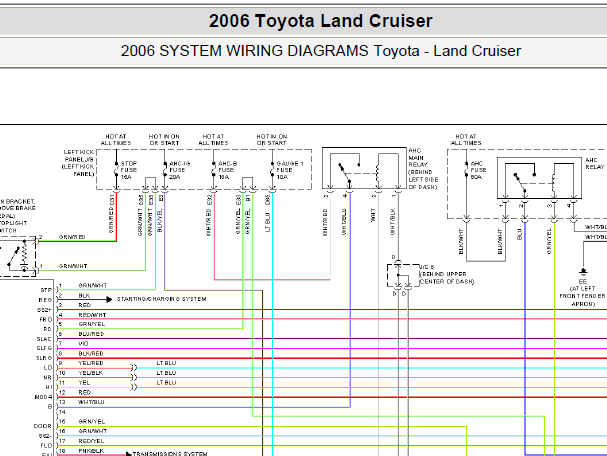Select pin 6 BLU/RED wire label
This screenshot has width=607, height=456.
[91, 334]
